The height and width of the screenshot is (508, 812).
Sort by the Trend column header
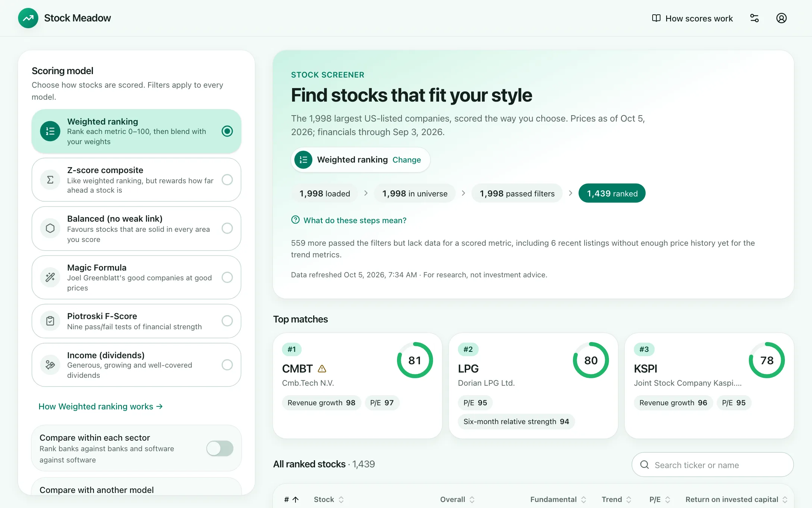click(x=617, y=500)
